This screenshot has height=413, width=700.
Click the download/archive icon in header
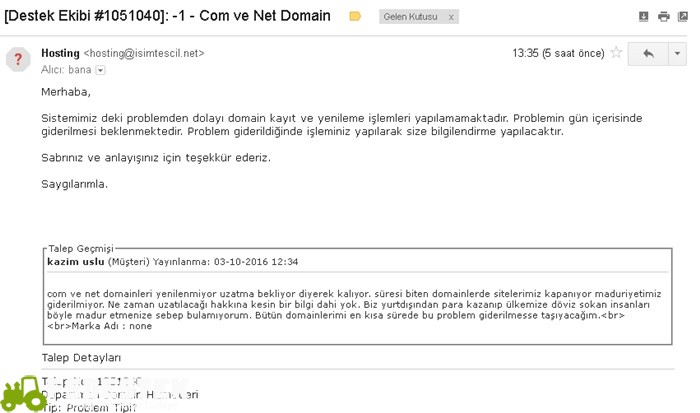[643, 17]
